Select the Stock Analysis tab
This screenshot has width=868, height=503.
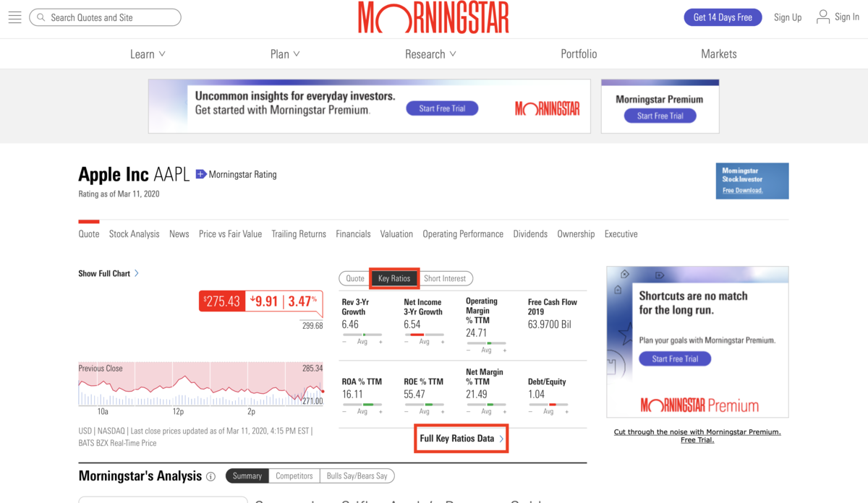pyautogui.click(x=134, y=234)
